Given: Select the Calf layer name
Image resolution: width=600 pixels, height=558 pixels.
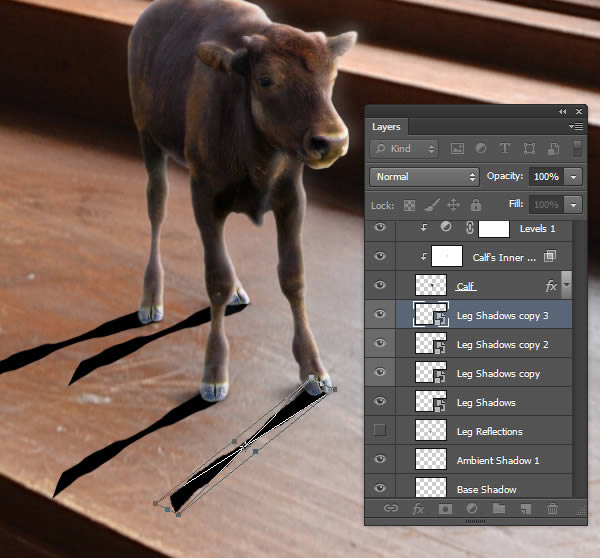Looking at the screenshot, I should click(466, 286).
